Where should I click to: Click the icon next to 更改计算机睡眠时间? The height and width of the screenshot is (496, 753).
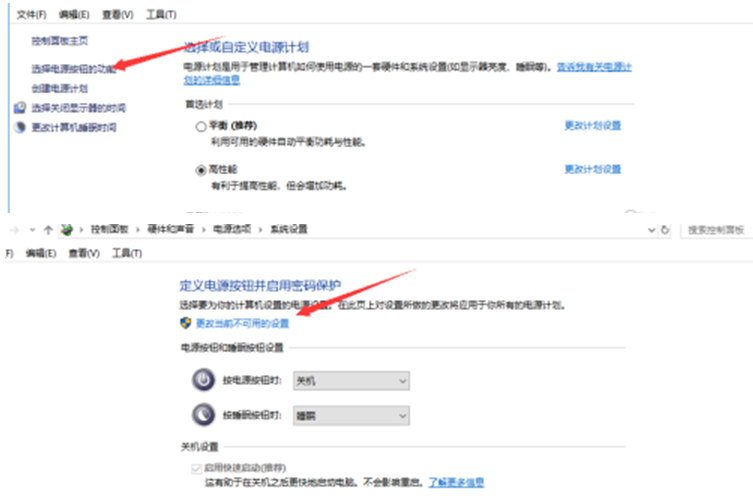[20, 127]
